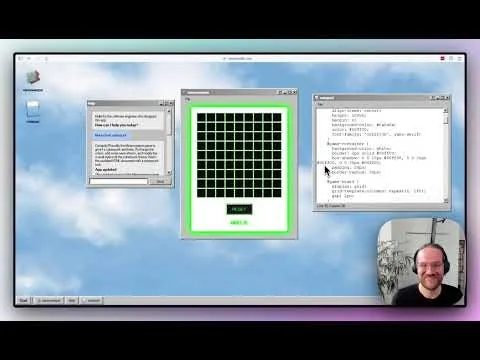Click the Send button in the Help chat window
The width and height of the screenshot is (480, 360).
160,181
